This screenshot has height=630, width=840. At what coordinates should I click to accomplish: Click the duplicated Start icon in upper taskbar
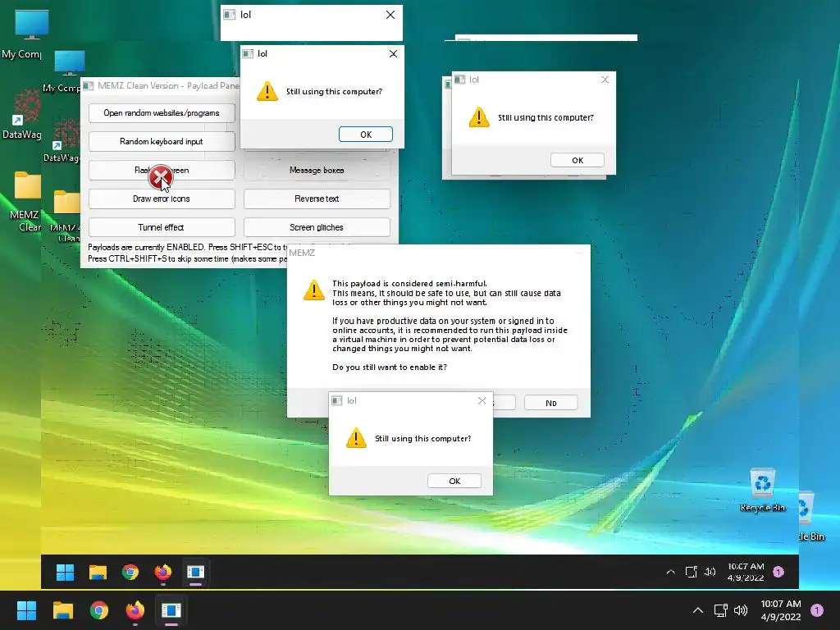[x=65, y=572]
